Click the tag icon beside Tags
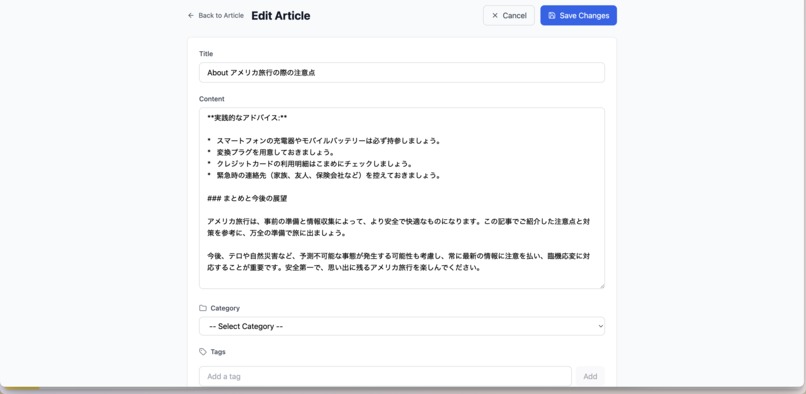 pos(203,352)
